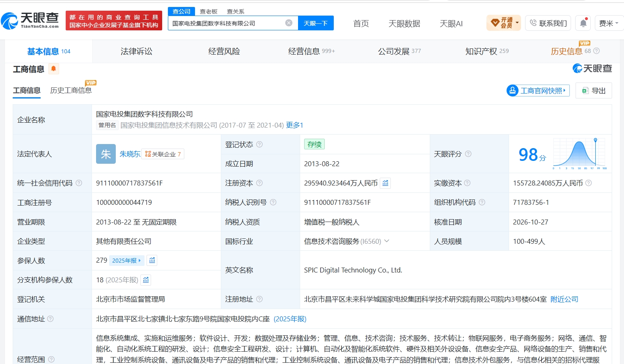
Task: Click help icon beside 天眼评分
Action: coord(468,154)
